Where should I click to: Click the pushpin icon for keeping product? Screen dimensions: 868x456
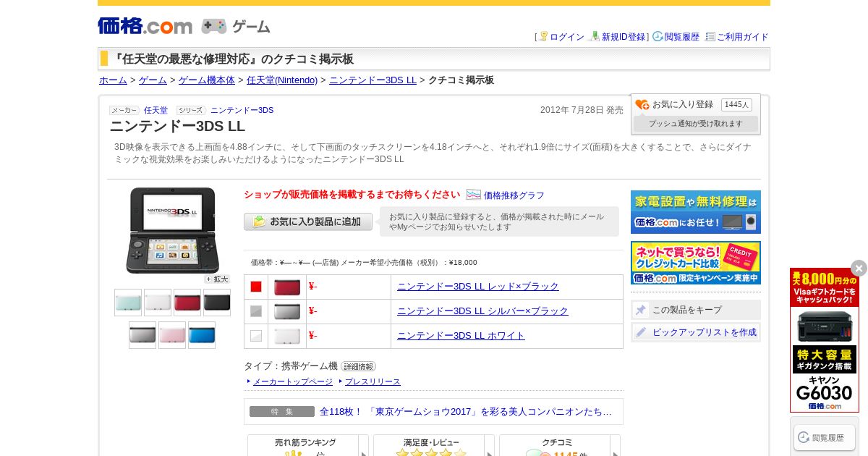641,310
